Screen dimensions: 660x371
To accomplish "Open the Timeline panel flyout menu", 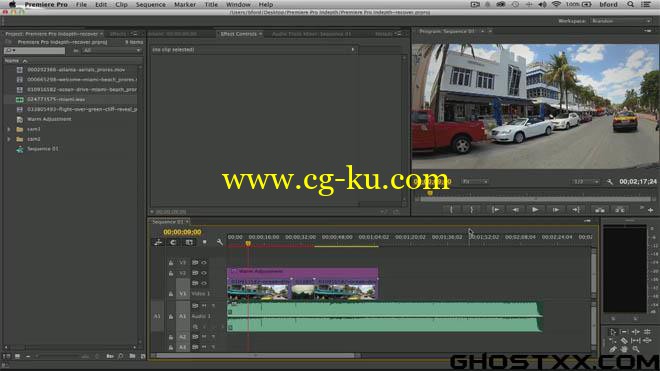I will pos(587,221).
